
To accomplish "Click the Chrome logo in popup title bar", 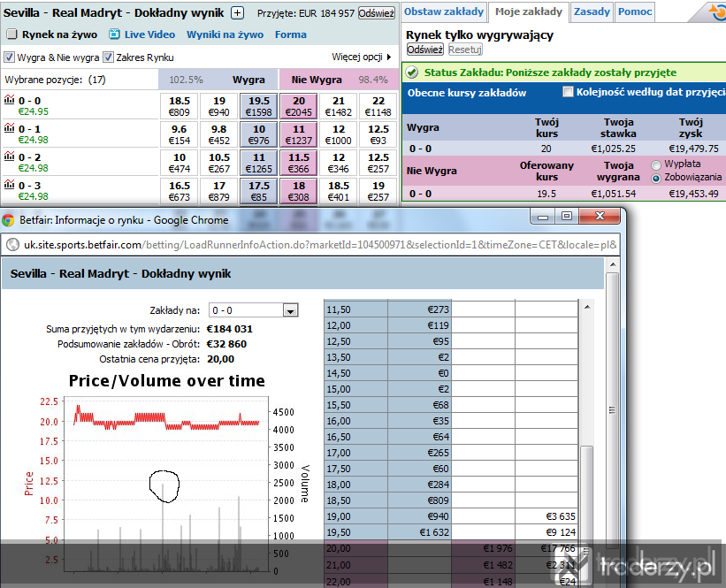I will [x=8, y=220].
